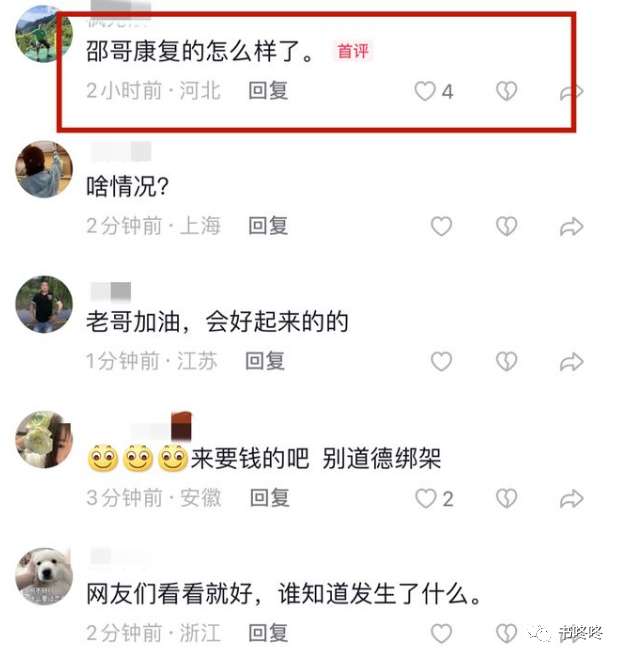Reply to the 来要钱的吧 comment from 安徽
This screenshot has height=659, width=622.
270,498
